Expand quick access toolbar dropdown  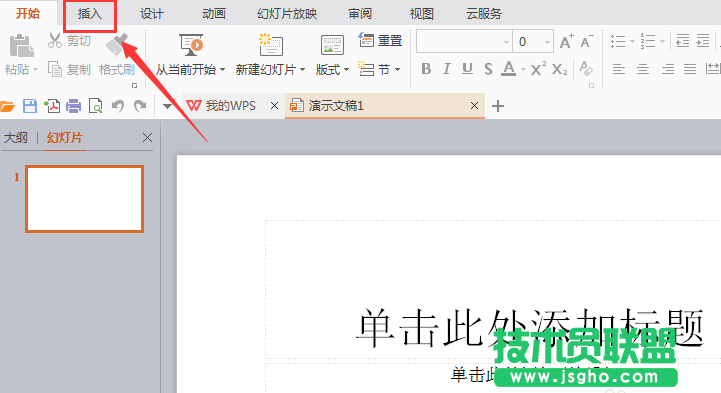(x=167, y=107)
